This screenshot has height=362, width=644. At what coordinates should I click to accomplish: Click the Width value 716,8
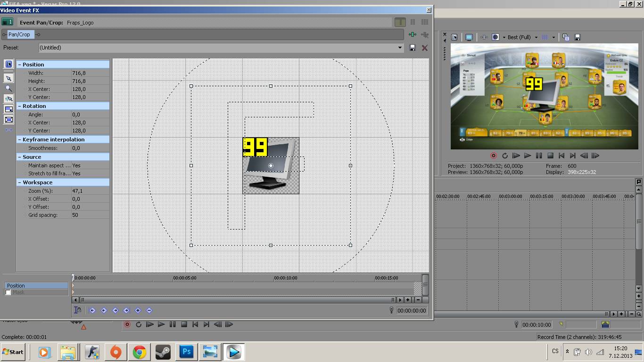[90, 73]
